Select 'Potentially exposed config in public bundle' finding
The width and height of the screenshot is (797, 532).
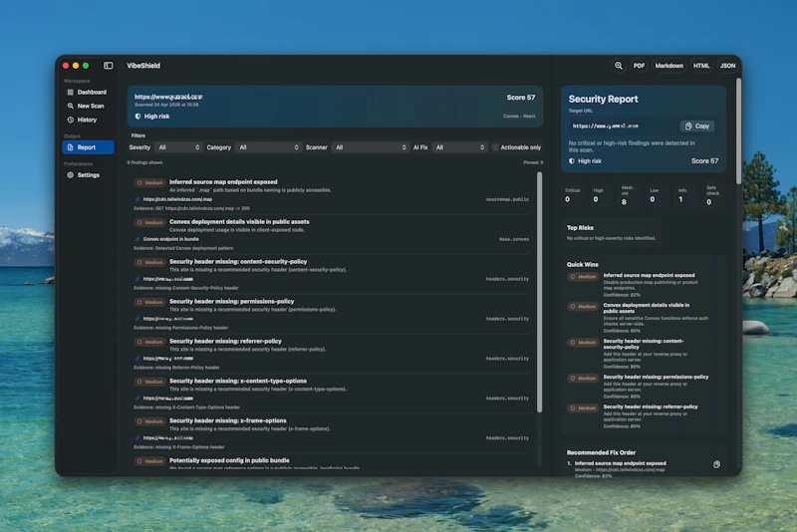click(x=332, y=463)
